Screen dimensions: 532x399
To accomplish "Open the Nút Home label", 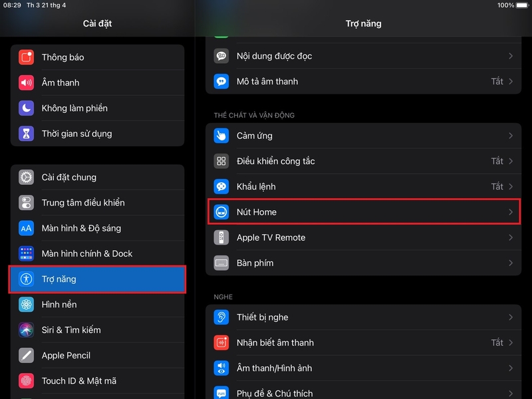I will pyautogui.click(x=257, y=212).
